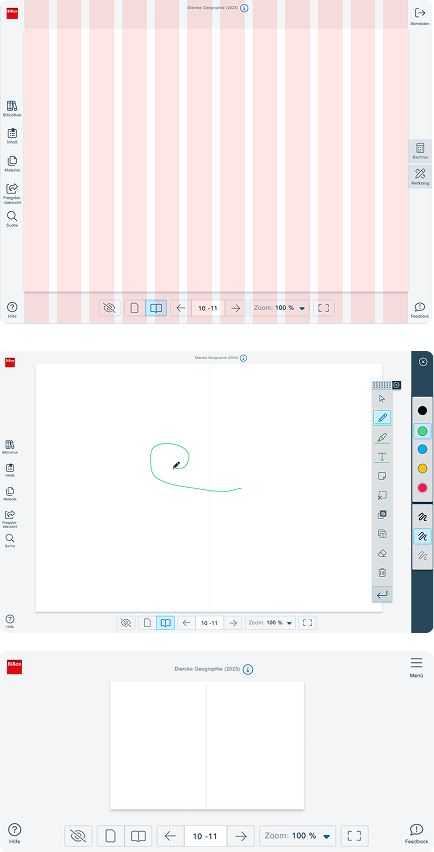The image size is (434, 852).
Task: Choose the faint gray scribble stroke style
Action: click(x=422, y=555)
